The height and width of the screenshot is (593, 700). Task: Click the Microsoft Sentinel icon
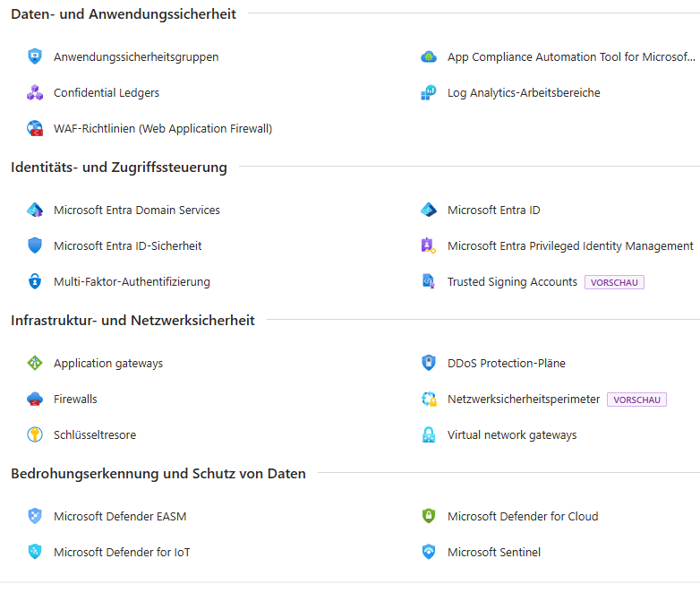point(429,552)
